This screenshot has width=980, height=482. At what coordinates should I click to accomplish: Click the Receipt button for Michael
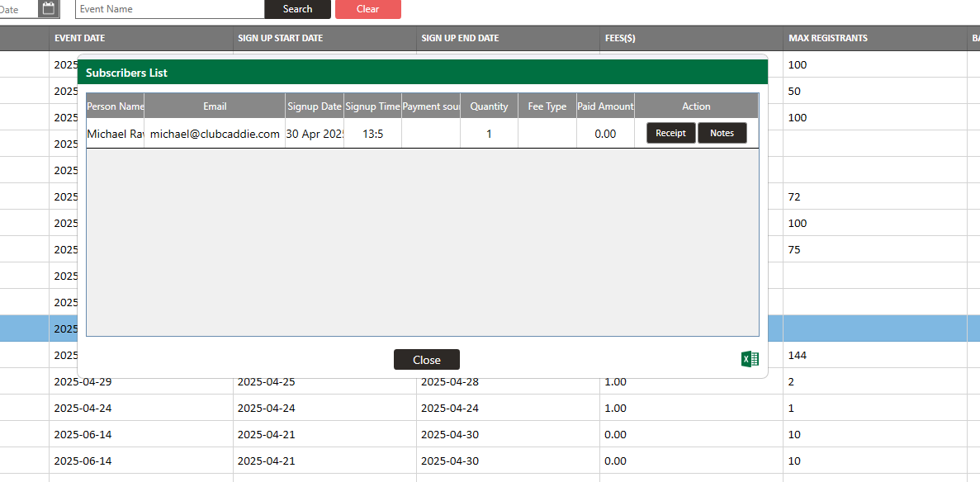click(x=670, y=133)
